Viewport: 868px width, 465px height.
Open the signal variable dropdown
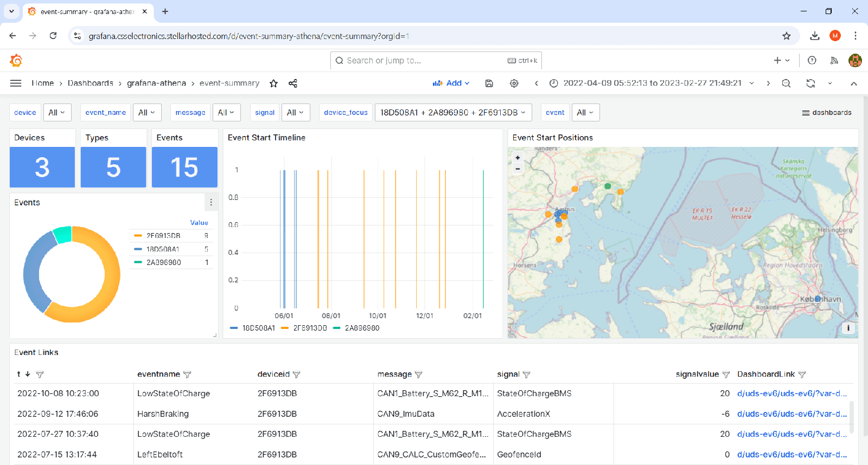tap(296, 112)
